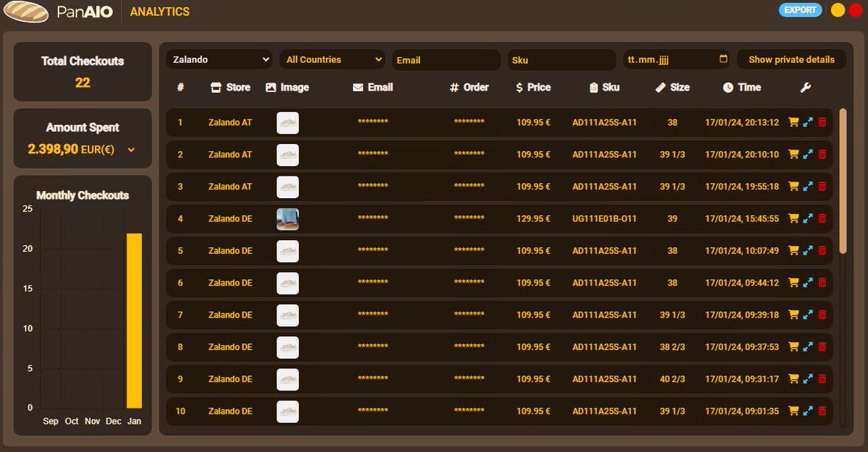Expand details icon for row 5

[x=808, y=251]
